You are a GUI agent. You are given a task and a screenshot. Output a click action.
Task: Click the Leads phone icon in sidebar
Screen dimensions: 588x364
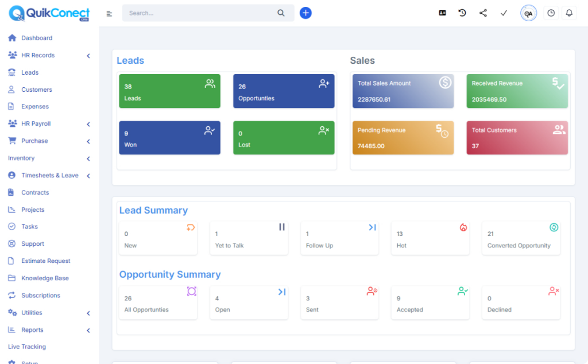point(12,72)
